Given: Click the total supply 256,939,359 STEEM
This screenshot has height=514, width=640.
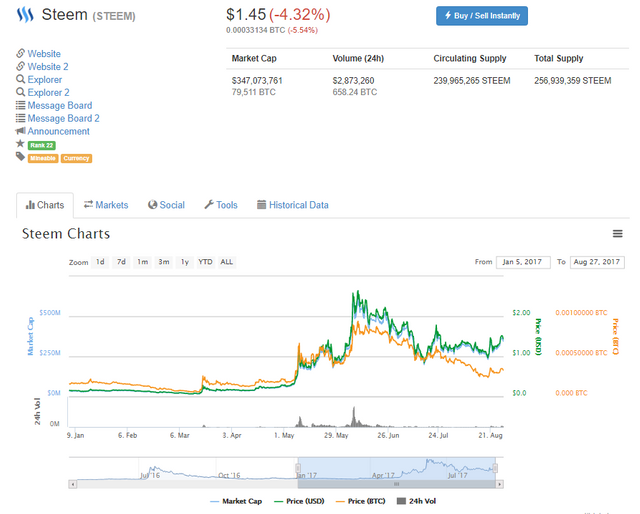Looking at the screenshot, I should click(x=573, y=81).
